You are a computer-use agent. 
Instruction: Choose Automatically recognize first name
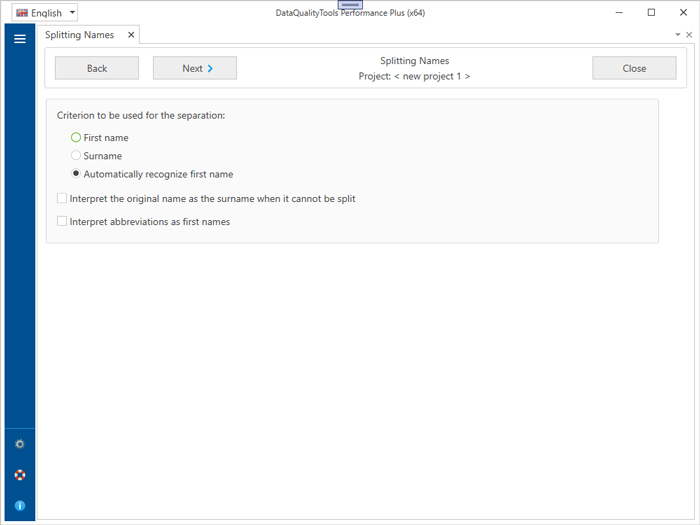pos(76,174)
